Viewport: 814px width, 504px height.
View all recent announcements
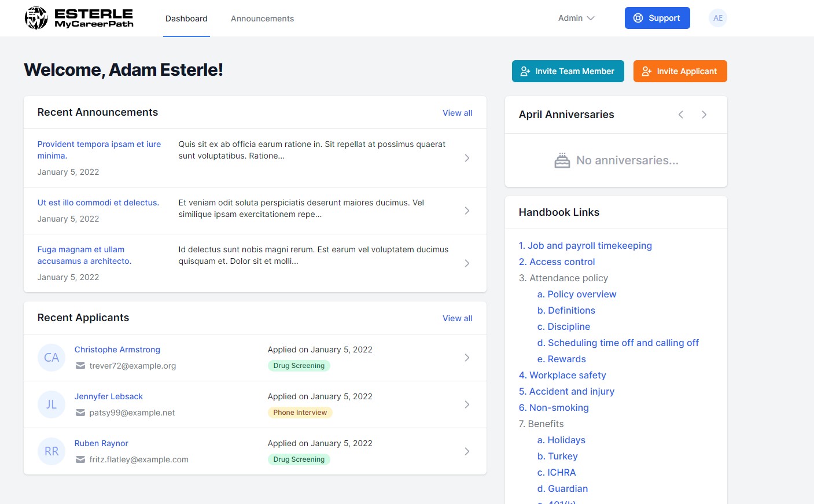point(457,113)
